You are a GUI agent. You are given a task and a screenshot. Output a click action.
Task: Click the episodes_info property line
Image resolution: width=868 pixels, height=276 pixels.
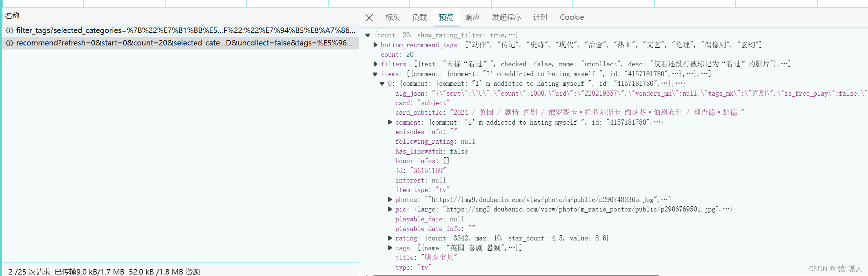tap(426, 132)
